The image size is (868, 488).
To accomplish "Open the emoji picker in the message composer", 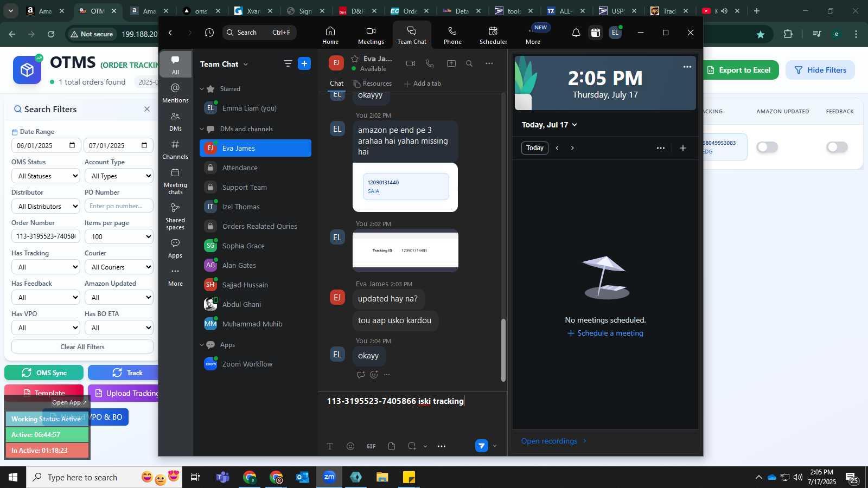I will pos(350,446).
